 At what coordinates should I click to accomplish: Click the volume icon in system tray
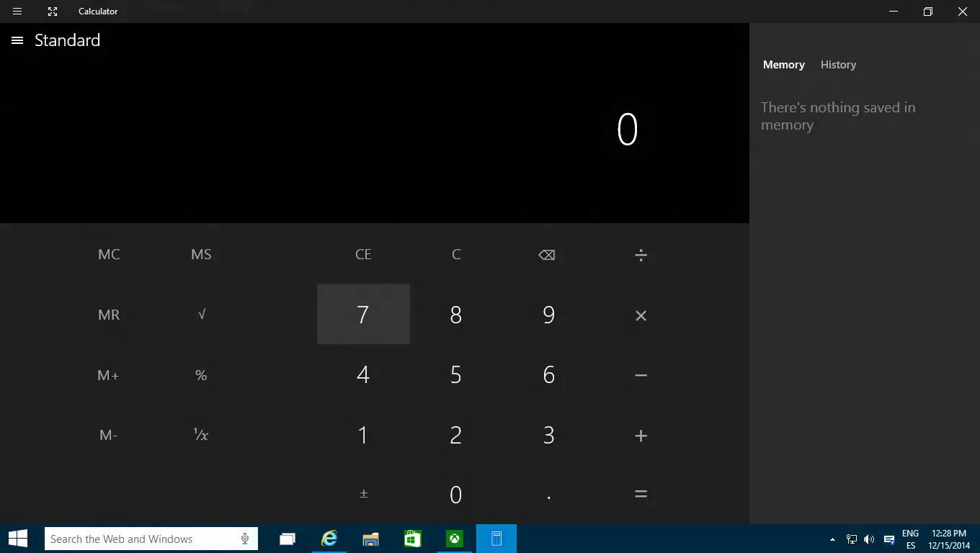point(869,539)
